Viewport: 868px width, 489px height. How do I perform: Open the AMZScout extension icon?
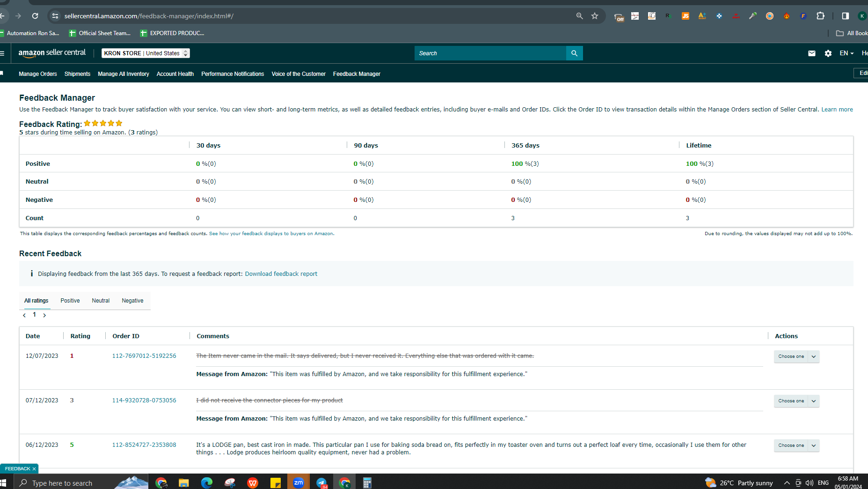click(x=702, y=16)
